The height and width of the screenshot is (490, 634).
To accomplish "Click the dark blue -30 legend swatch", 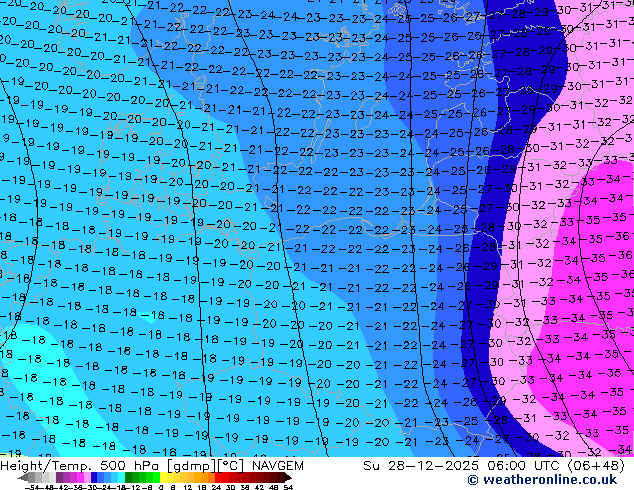I will (x=94, y=478).
